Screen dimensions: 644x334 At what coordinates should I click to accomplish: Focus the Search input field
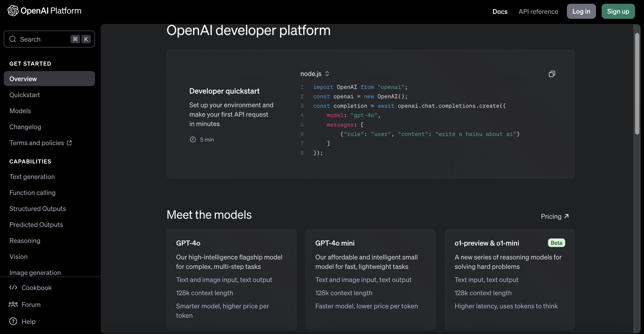(x=49, y=39)
